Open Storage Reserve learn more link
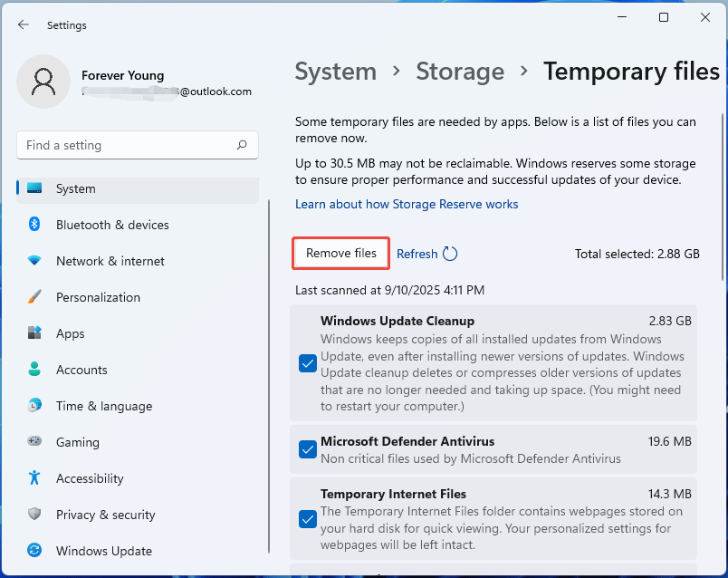Screen dimensions: 728x578 click(x=407, y=204)
